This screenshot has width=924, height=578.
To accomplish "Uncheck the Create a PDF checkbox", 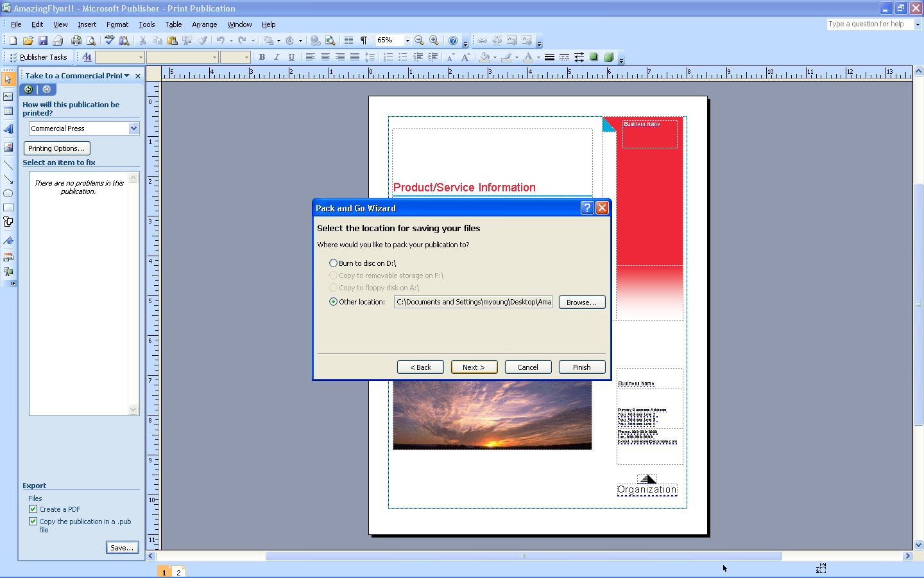I will click(x=33, y=509).
